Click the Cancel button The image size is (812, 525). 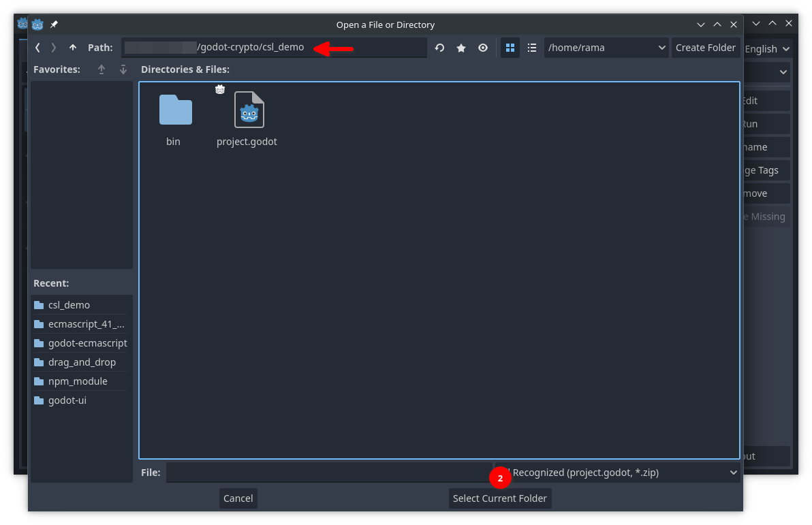click(x=238, y=498)
